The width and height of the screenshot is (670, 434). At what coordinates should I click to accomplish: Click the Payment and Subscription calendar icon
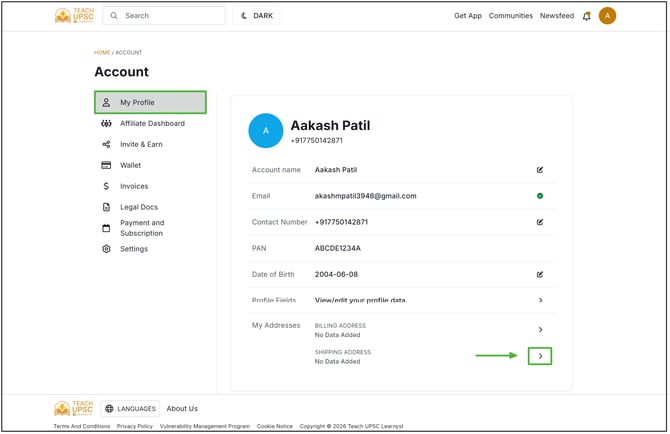tap(106, 229)
